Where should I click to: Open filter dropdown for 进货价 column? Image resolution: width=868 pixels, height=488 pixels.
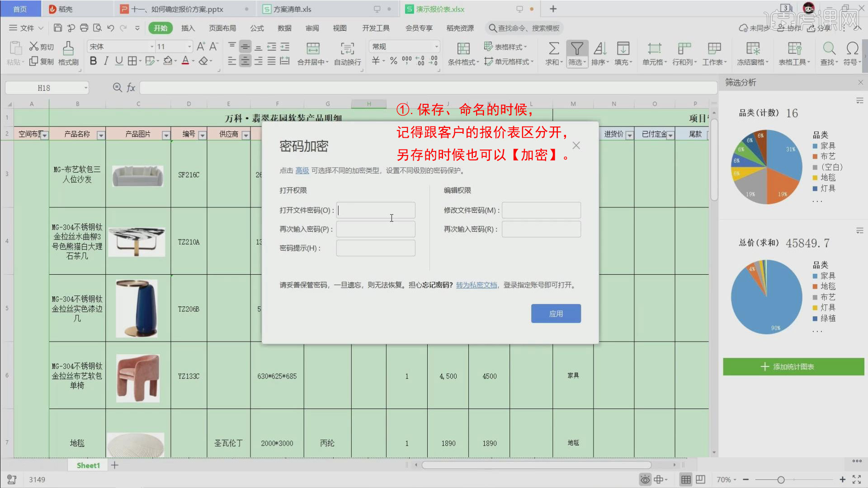point(629,135)
